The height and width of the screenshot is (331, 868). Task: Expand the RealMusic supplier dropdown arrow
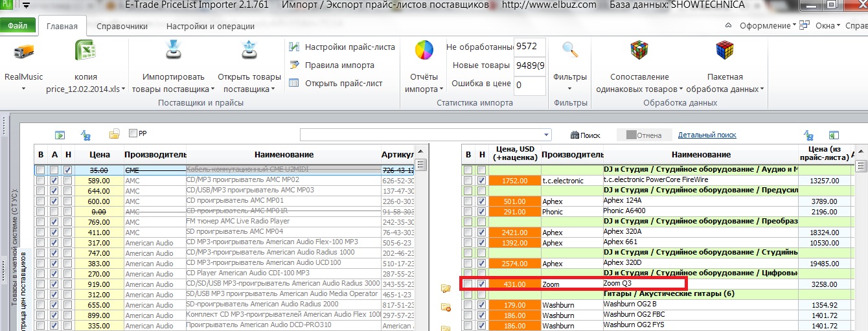point(23,89)
